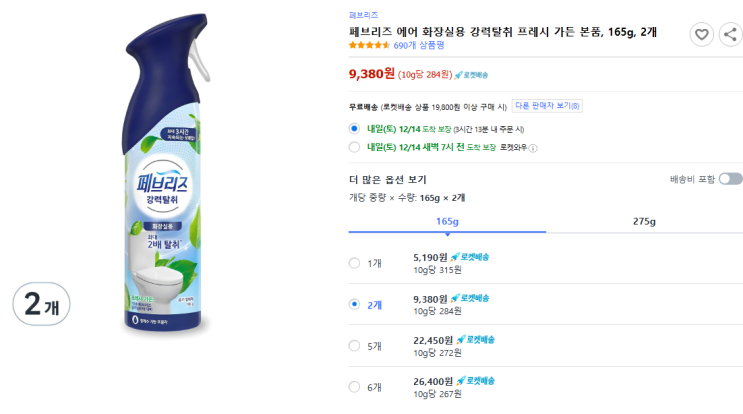Toggle the 배송비 포함 switch

pos(730,179)
